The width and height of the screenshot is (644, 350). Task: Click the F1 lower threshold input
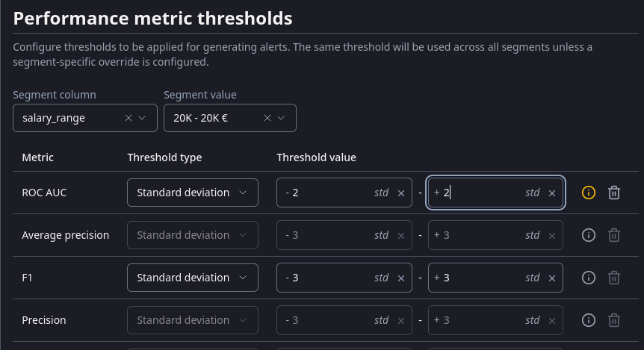(329, 278)
